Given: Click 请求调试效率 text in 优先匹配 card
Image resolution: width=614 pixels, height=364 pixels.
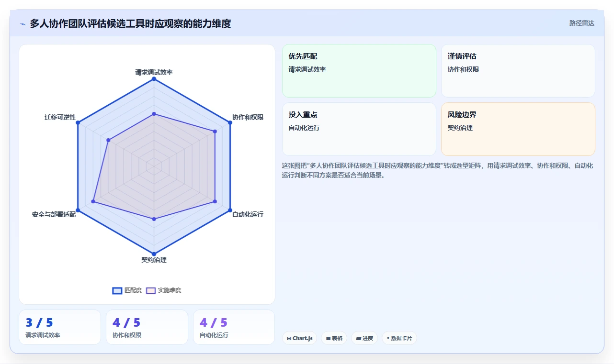Looking at the screenshot, I should click(x=307, y=69).
